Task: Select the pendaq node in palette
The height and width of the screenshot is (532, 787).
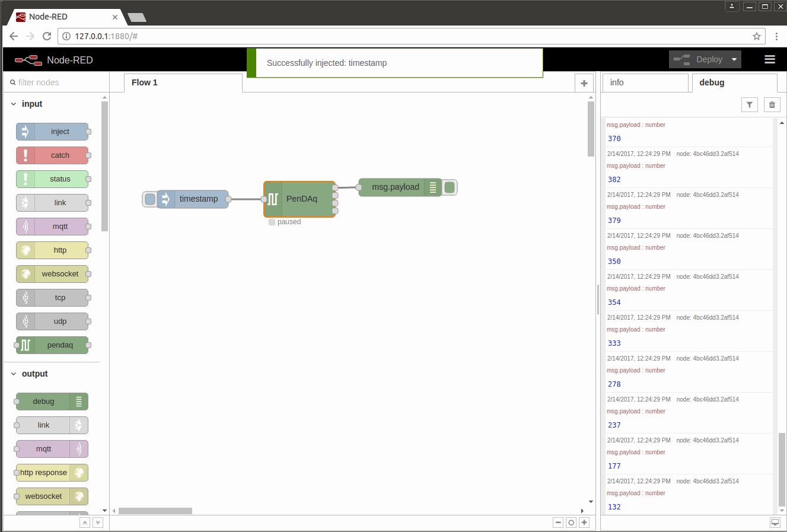Action: point(52,345)
